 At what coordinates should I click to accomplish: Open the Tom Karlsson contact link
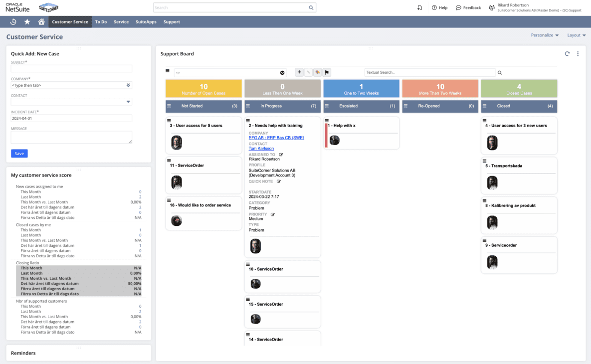pyautogui.click(x=261, y=149)
